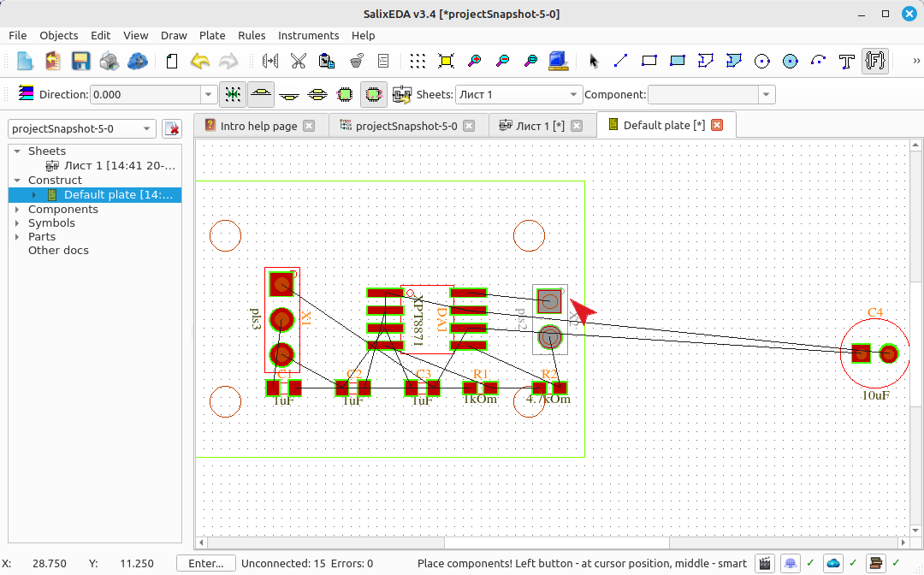
Task: Open the Plate menu
Action: click(212, 35)
